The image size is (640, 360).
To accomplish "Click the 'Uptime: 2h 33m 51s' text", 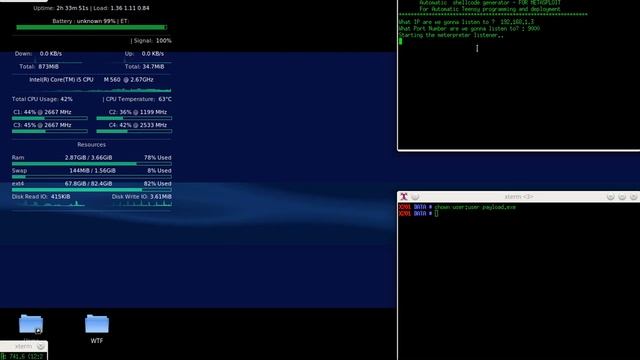I will click(60, 8).
